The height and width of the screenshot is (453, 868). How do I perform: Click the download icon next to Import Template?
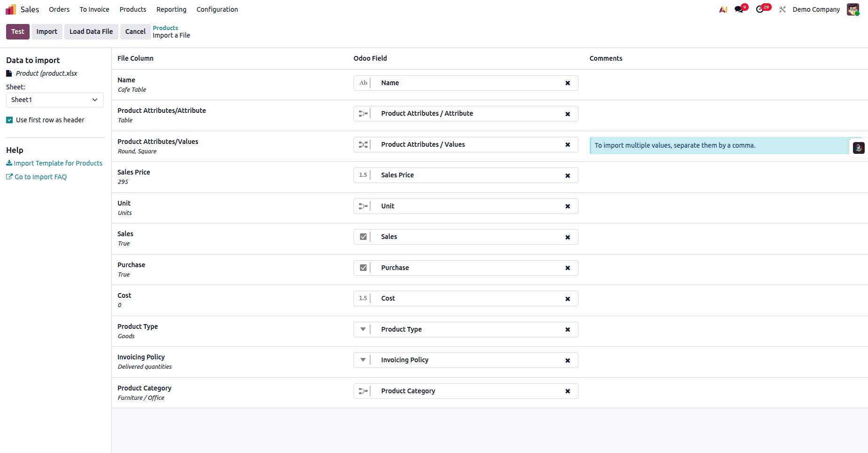tap(9, 162)
